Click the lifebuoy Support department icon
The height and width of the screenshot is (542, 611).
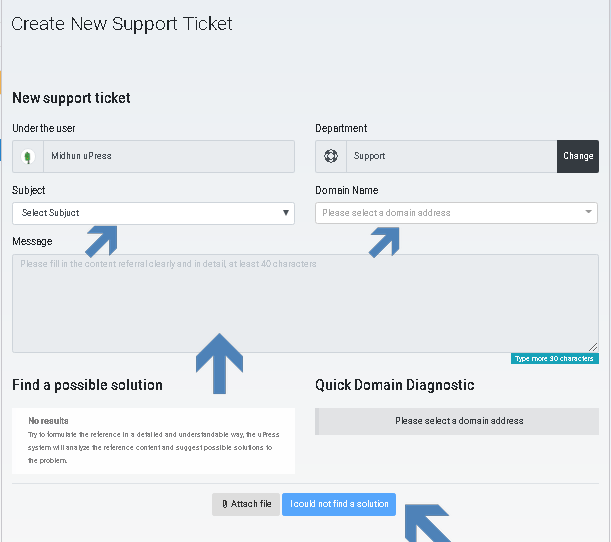[331, 156]
